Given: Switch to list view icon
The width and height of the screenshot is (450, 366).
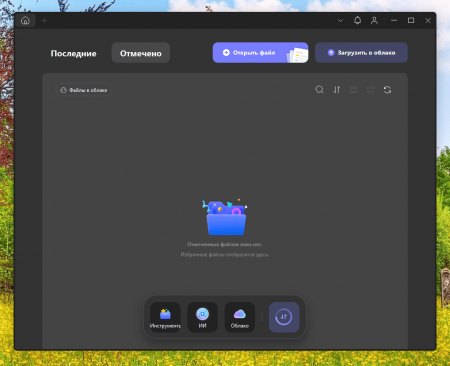Looking at the screenshot, I should pos(353,90).
